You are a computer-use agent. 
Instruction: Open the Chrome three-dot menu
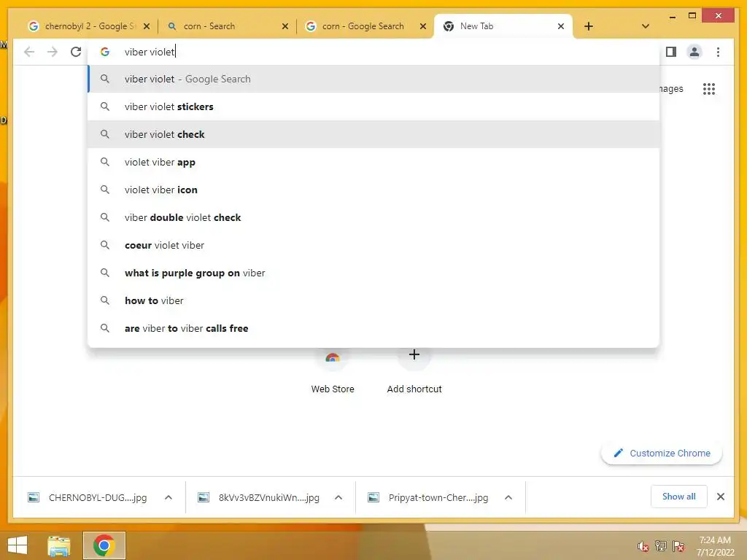point(718,52)
